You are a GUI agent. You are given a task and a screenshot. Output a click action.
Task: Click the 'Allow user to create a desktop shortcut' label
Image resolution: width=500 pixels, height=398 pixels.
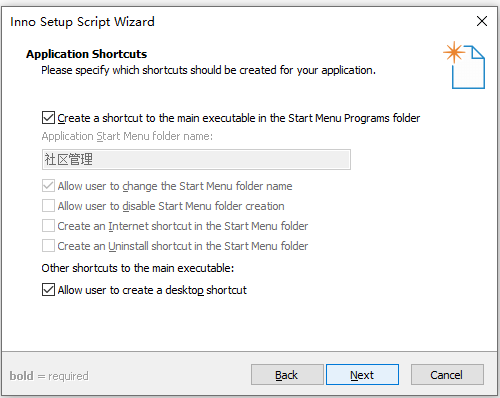[152, 290]
